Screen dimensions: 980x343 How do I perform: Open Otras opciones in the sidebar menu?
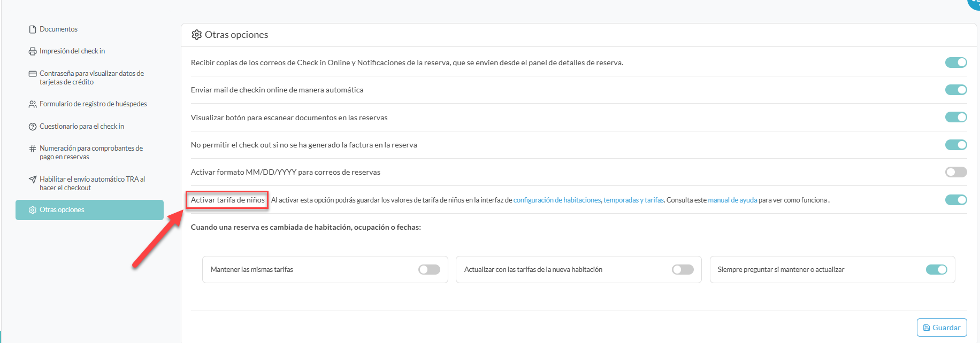click(89, 210)
